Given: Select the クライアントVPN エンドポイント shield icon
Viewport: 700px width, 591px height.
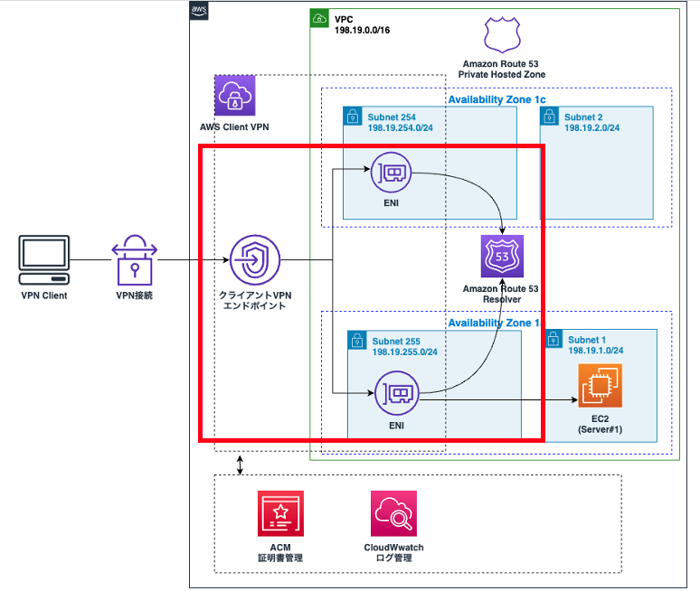Looking at the screenshot, I should click(x=255, y=260).
